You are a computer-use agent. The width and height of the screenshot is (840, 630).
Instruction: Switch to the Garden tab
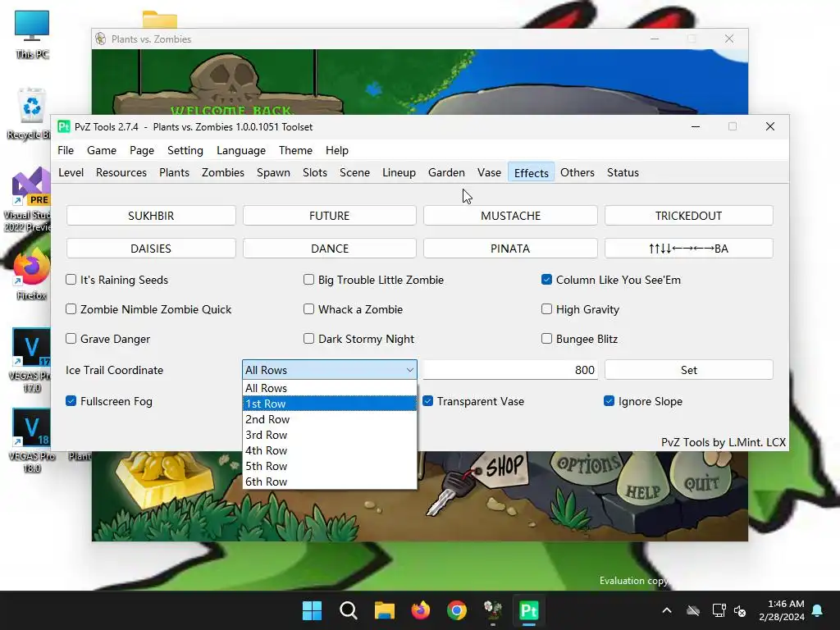(446, 172)
